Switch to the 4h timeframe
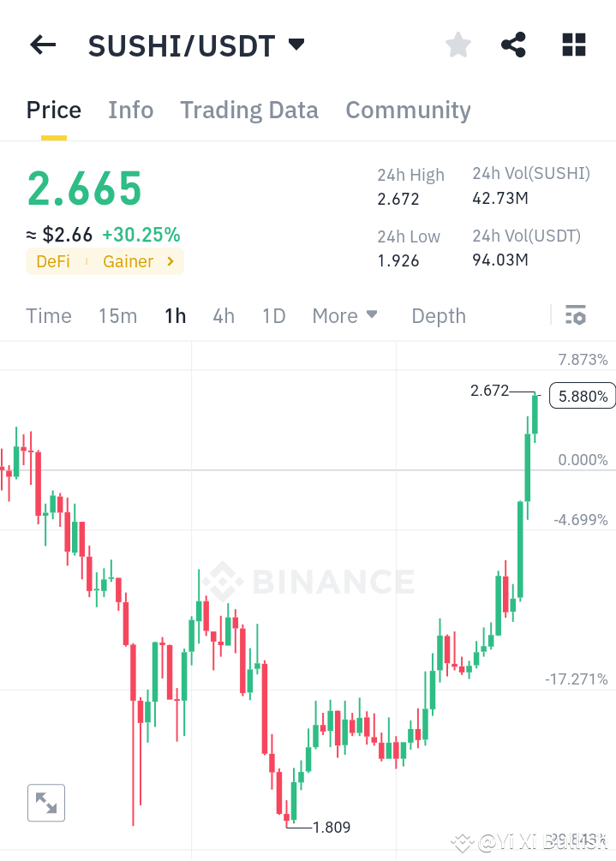Viewport: 616px width, 861px height. point(223,315)
